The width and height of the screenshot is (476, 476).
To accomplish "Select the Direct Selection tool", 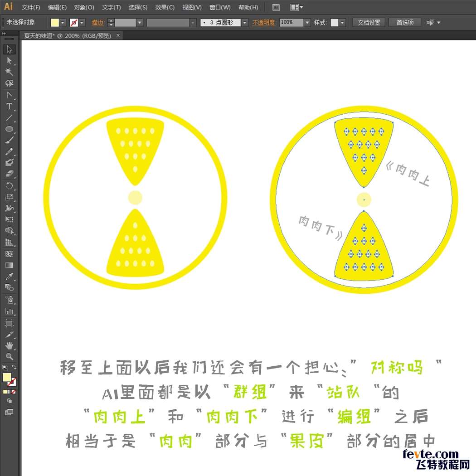I will coord(9,61).
